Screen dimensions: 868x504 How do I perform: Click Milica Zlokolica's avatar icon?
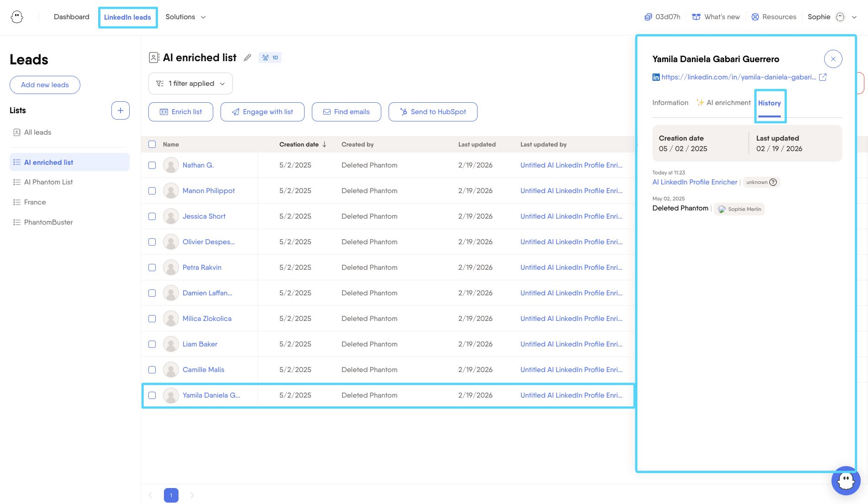171,319
